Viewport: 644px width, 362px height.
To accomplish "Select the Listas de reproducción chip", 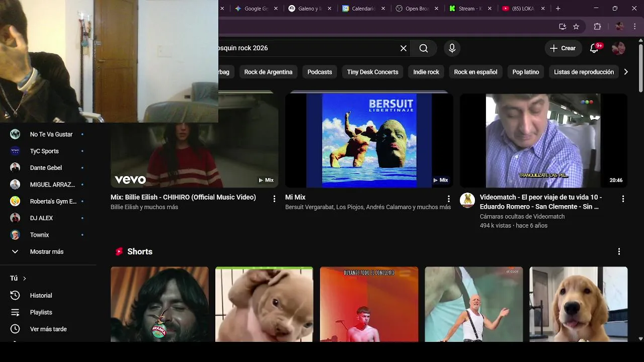I will [584, 72].
